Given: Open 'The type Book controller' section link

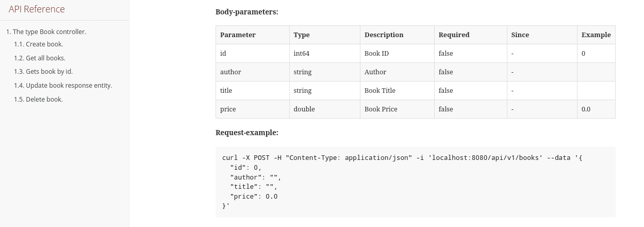Looking at the screenshot, I should [x=46, y=31].
